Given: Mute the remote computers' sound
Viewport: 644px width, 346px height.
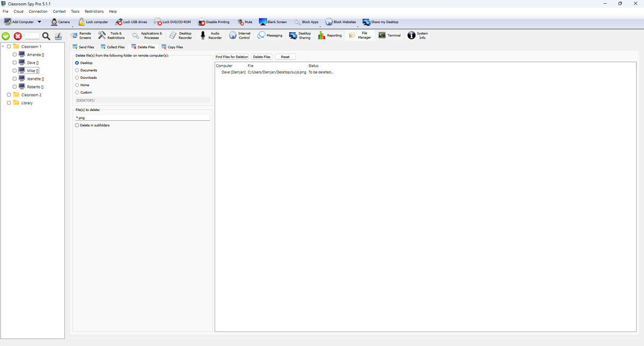Looking at the screenshot, I should [240, 22].
